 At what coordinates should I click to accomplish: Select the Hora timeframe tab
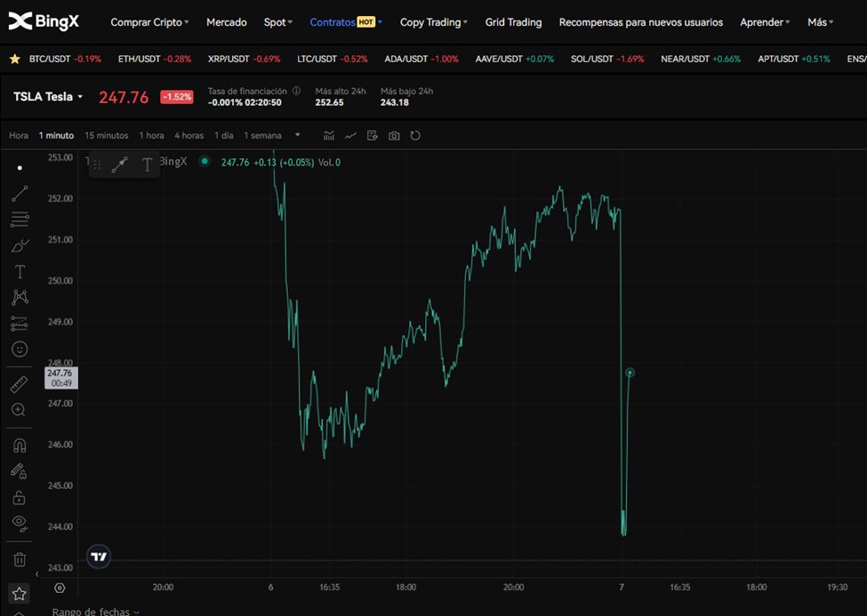pos(19,135)
